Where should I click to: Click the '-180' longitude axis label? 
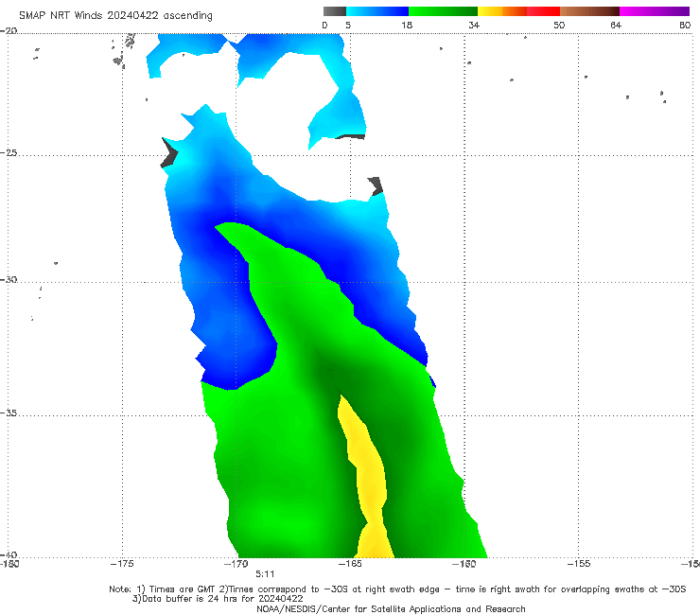pyautogui.click(x=9, y=564)
